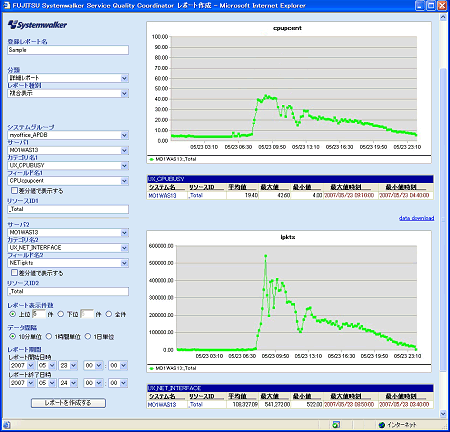The width and height of the screenshot is (450, 432).
Task: Choose the 1時間単位 data interval
Action: 49,337
